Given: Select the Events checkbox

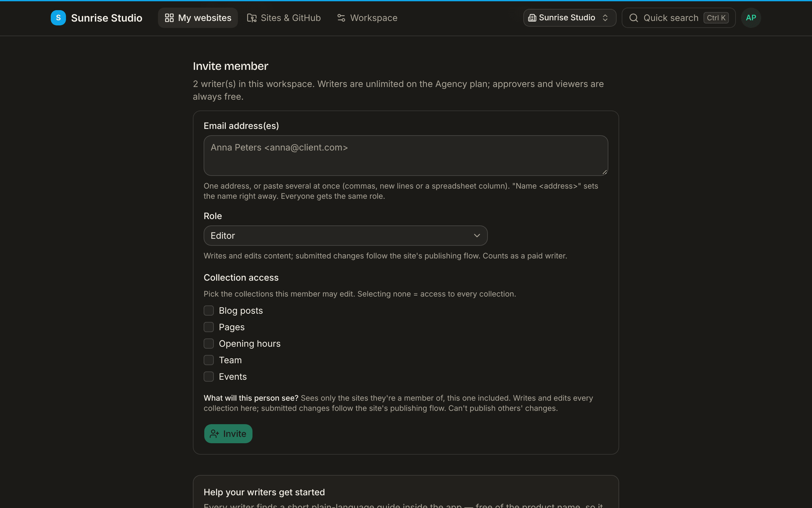Looking at the screenshot, I should 209,376.
